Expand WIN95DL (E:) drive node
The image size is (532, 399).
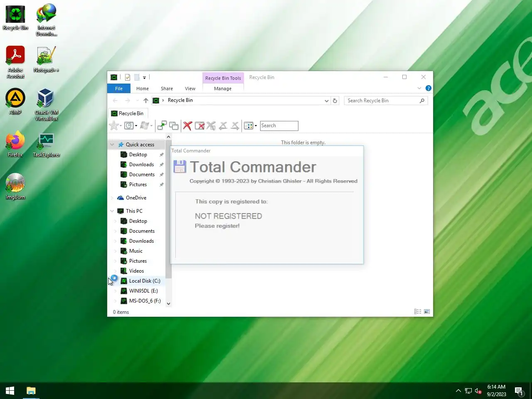116,291
